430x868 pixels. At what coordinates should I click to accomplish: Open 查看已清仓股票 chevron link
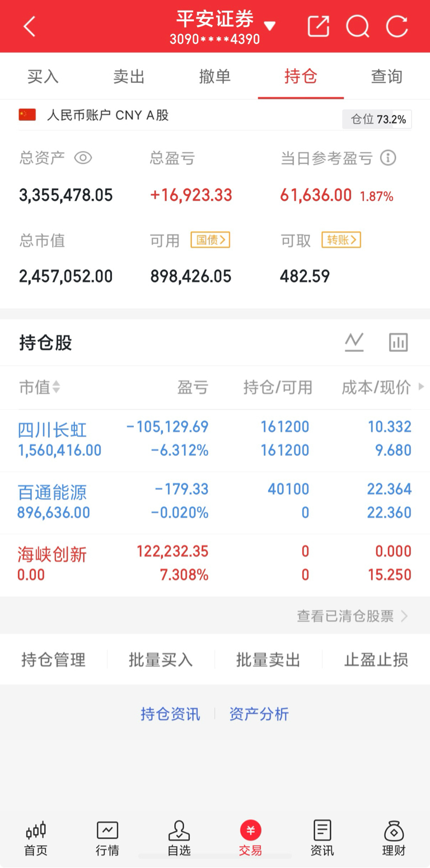point(353,616)
